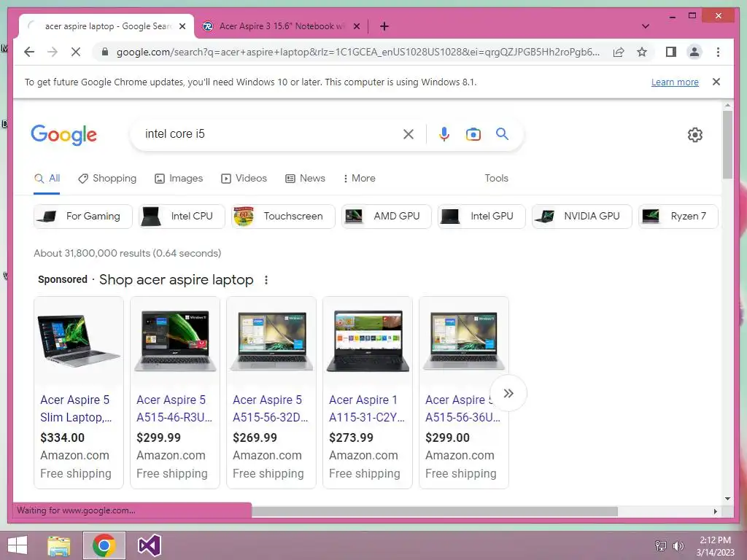
Task: Click the $273.99 black laptop image
Action: click(368, 341)
